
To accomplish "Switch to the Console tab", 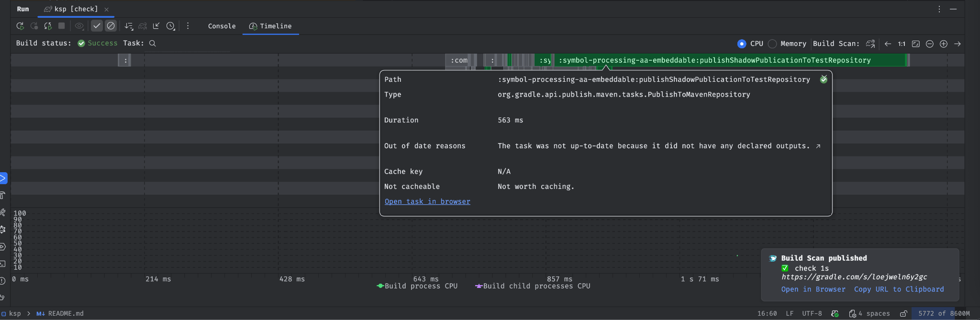I will click(x=222, y=26).
